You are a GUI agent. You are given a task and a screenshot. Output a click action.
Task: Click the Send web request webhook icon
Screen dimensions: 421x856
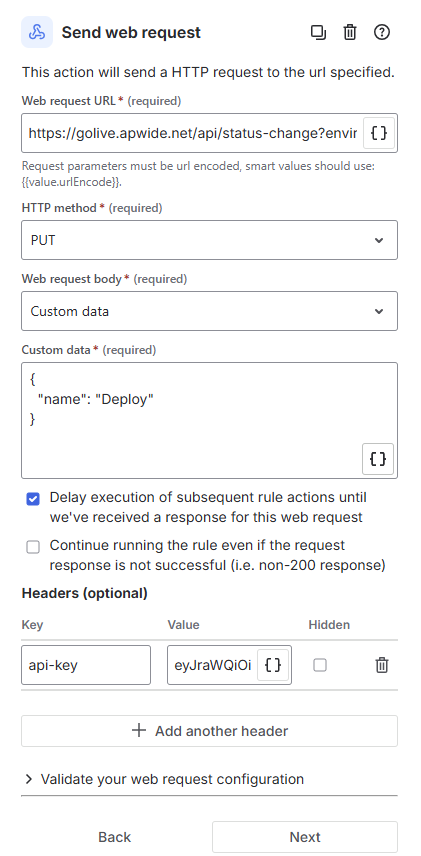(x=37, y=32)
